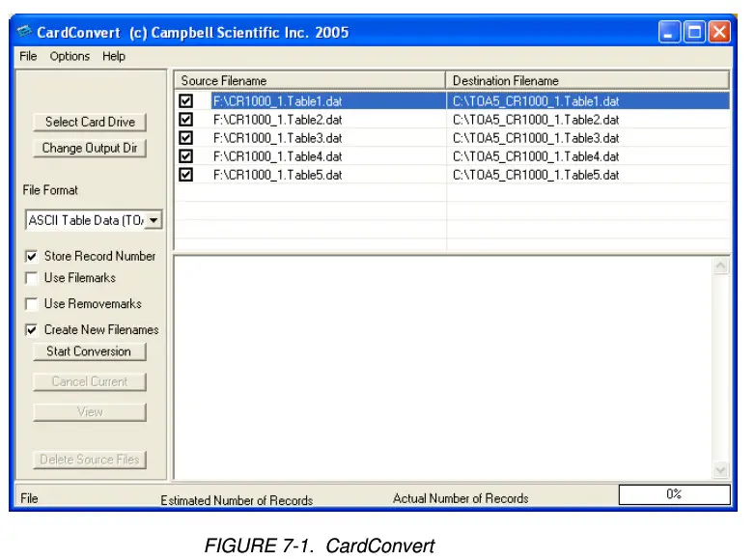The image size is (755, 560).
Task: Click destination C:\TOA5_CR1000_1.Table4.dat
Action: (x=536, y=156)
